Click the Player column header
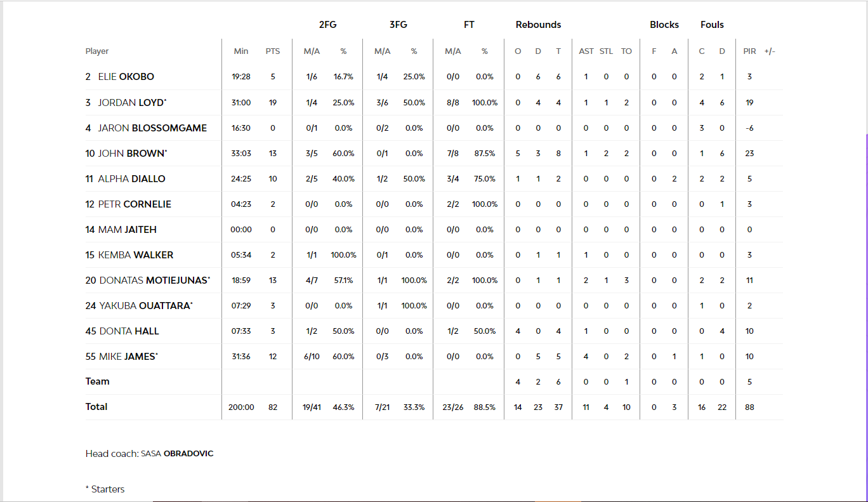This screenshot has height=502, width=868. point(97,51)
